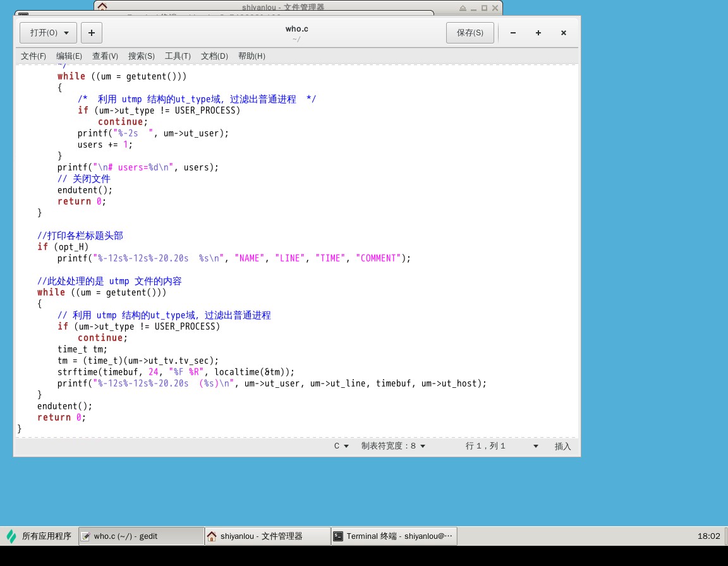Open the 打开(O) recent files dropdown
The image size is (728, 566).
(x=48, y=32)
